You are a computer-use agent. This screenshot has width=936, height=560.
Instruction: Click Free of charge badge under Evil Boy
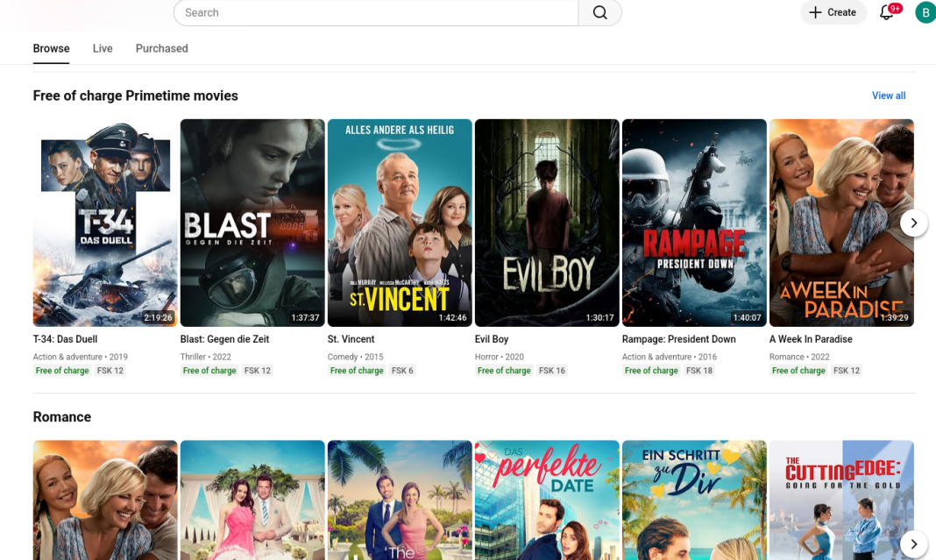504,371
